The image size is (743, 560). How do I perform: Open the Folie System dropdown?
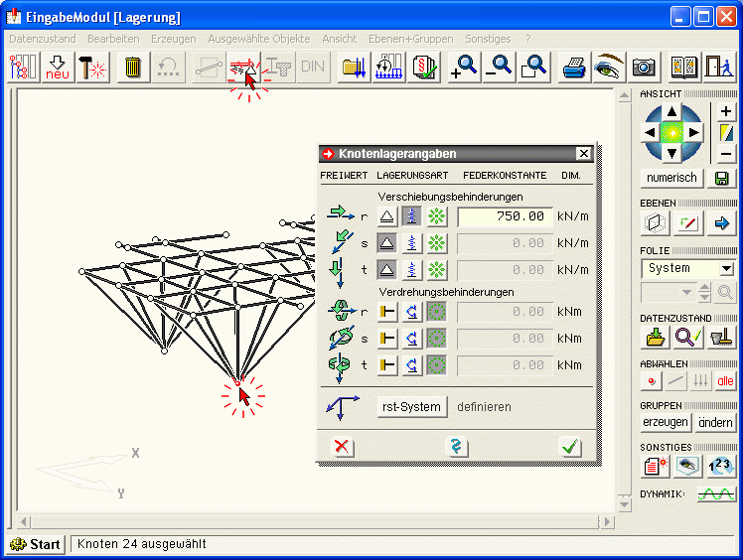(726, 268)
